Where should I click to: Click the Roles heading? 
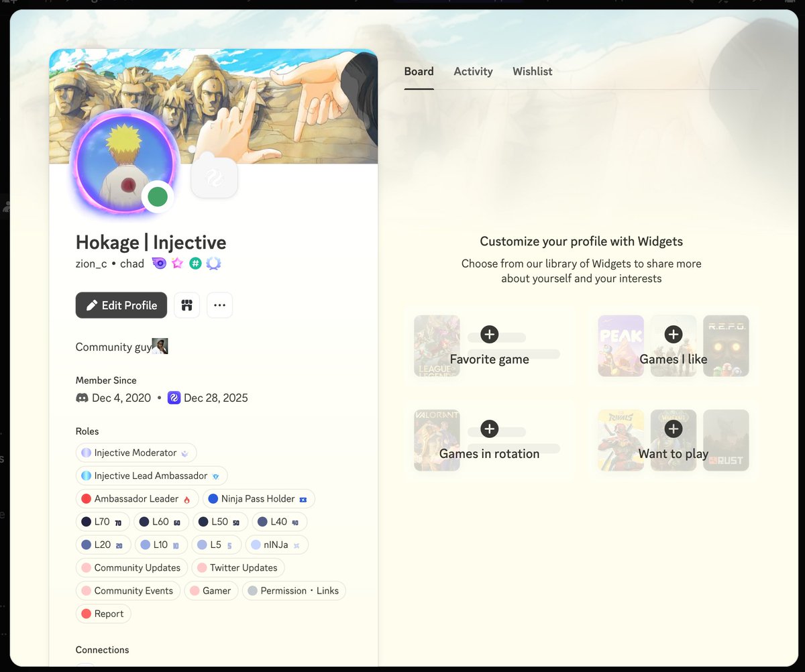coord(87,431)
